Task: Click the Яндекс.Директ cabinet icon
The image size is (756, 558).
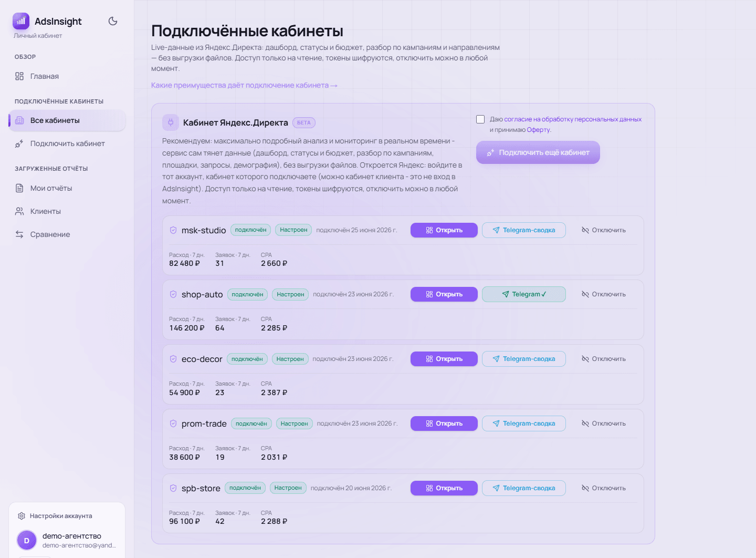Action: pyautogui.click(x=171, y=122)
